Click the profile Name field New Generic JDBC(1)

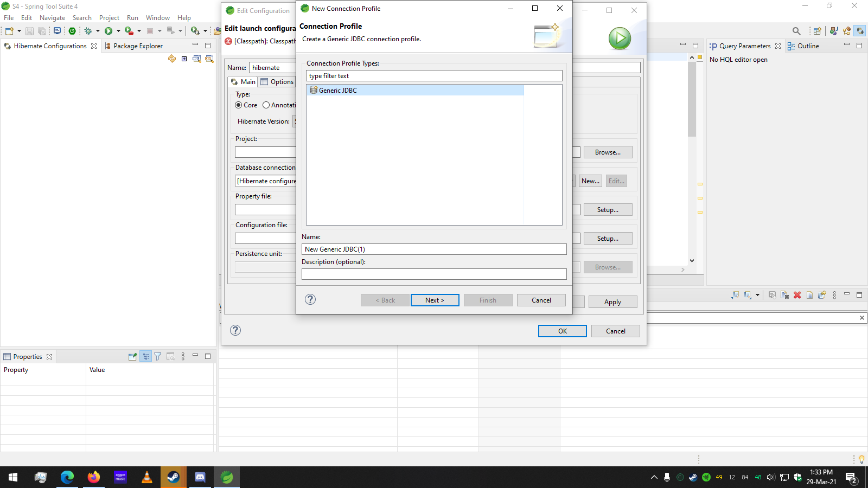coord(434,249)
